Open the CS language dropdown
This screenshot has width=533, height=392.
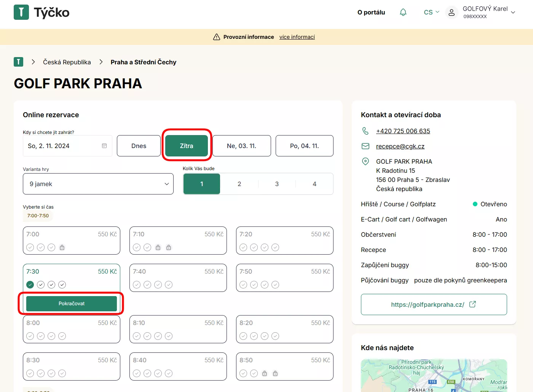[431, 12]
